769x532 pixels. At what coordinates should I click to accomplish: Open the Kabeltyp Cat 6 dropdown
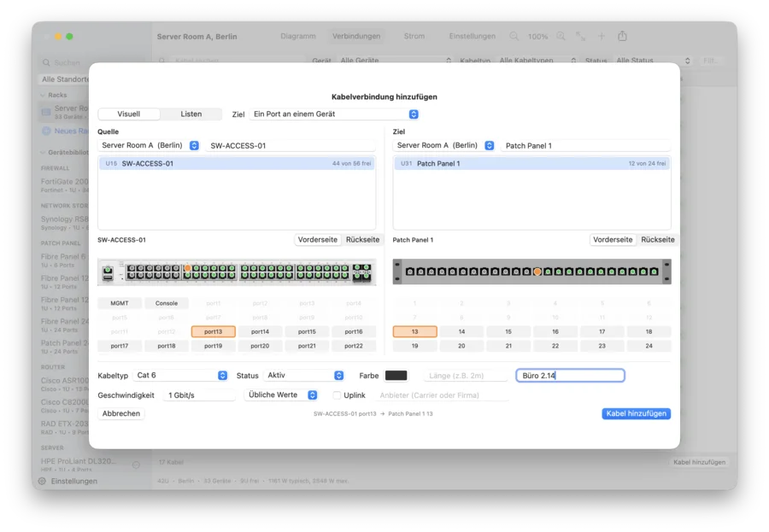(x=181, y=376)
